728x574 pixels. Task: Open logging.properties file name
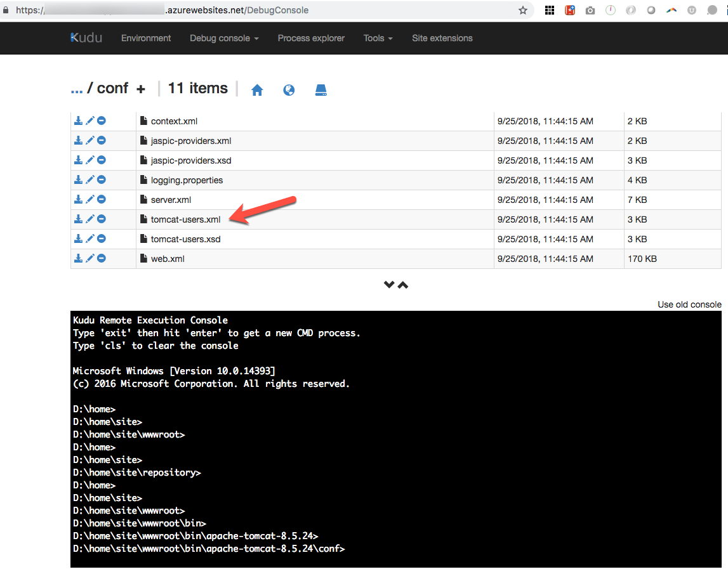tap(187, 180)
